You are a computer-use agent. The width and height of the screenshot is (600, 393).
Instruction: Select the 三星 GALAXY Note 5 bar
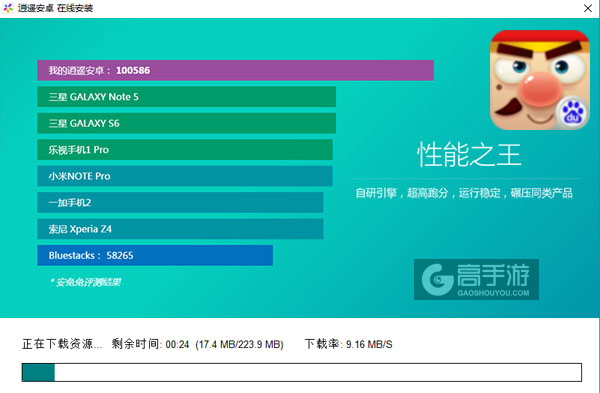(186, 97)
